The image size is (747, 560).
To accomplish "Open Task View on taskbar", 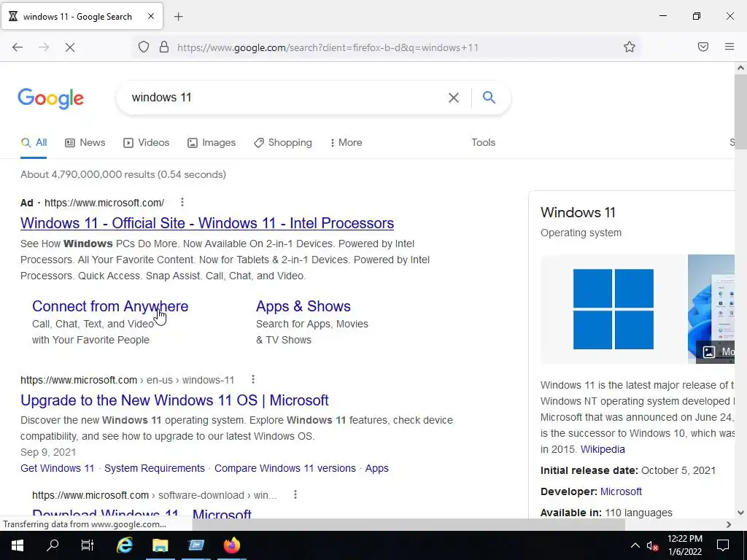I will [x=88, y=545].
